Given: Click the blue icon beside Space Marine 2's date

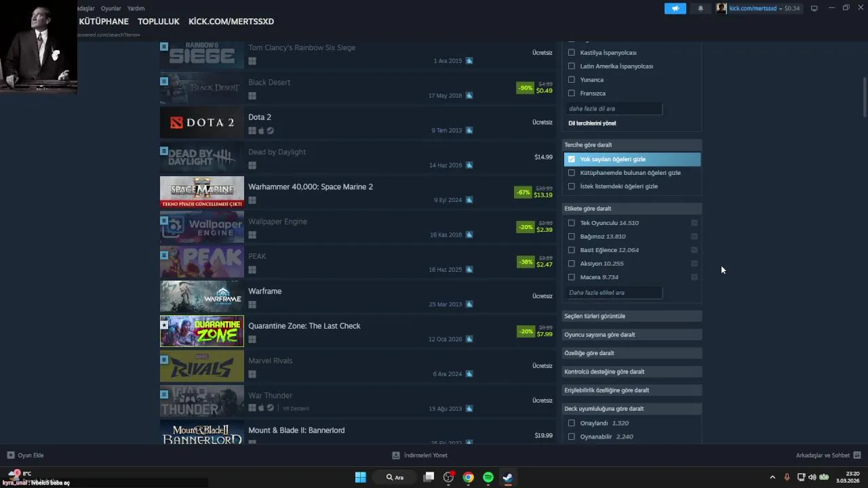Looking at the screenshot, I should click(x=469, y=200).
